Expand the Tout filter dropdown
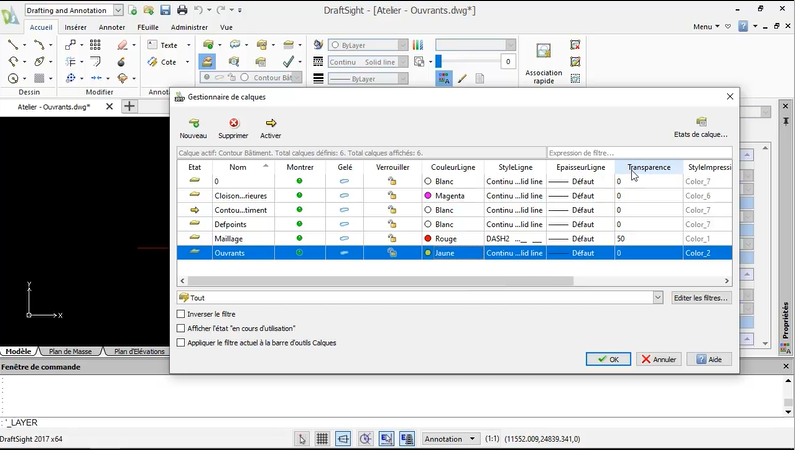795x450 pixels. (x=657, y=298)
